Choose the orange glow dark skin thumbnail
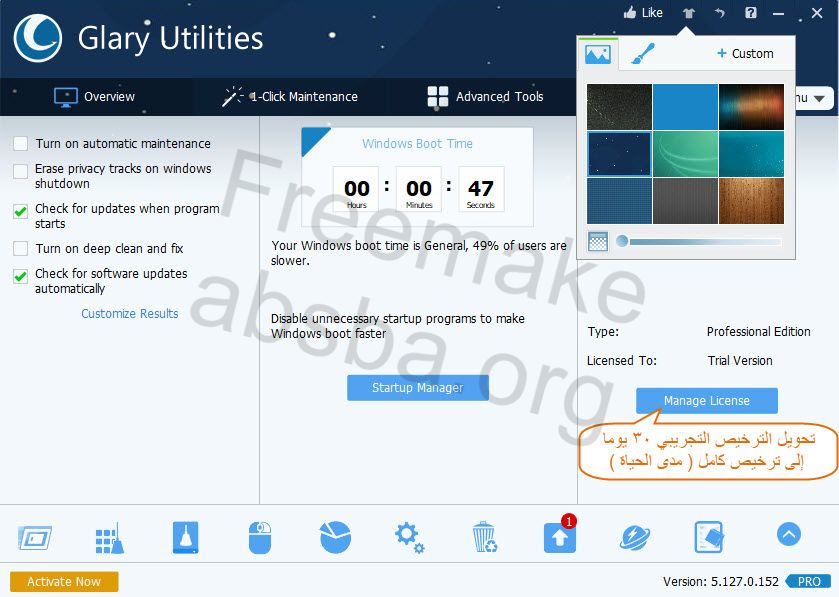This screenshot has width=839, height=597. [751, 107]
